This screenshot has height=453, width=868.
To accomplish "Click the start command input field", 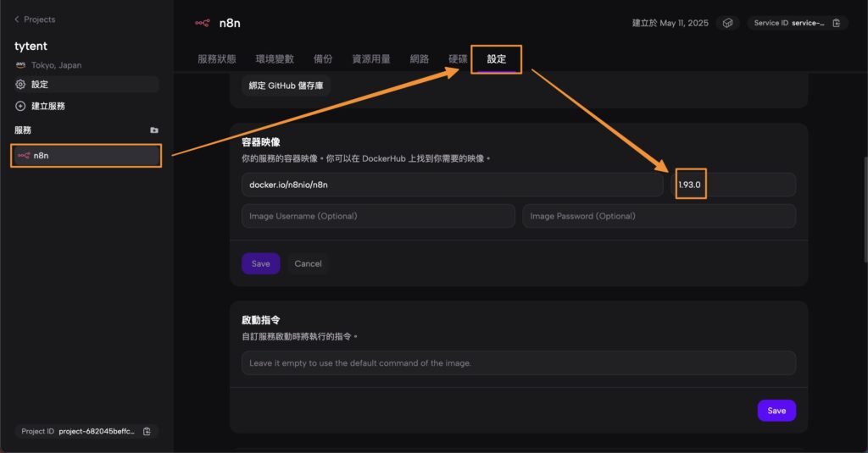I will 519,363.
